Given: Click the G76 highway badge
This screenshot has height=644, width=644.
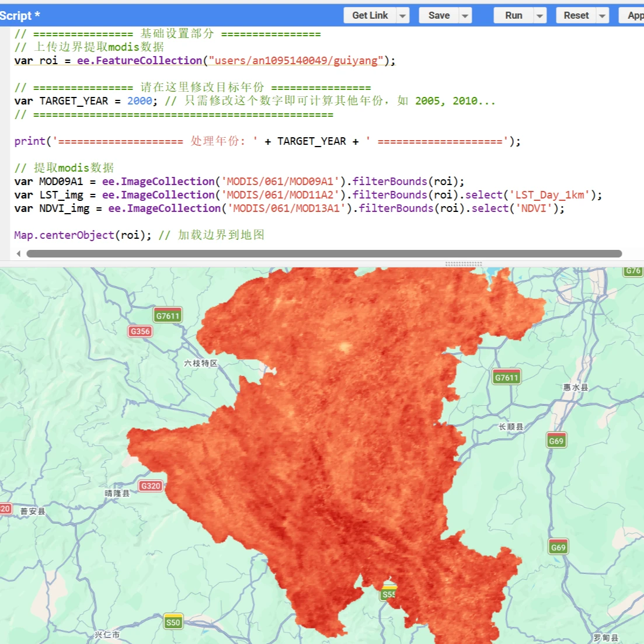Looking at the screenshot, I should pyautogui.click(x=633, y=271).
